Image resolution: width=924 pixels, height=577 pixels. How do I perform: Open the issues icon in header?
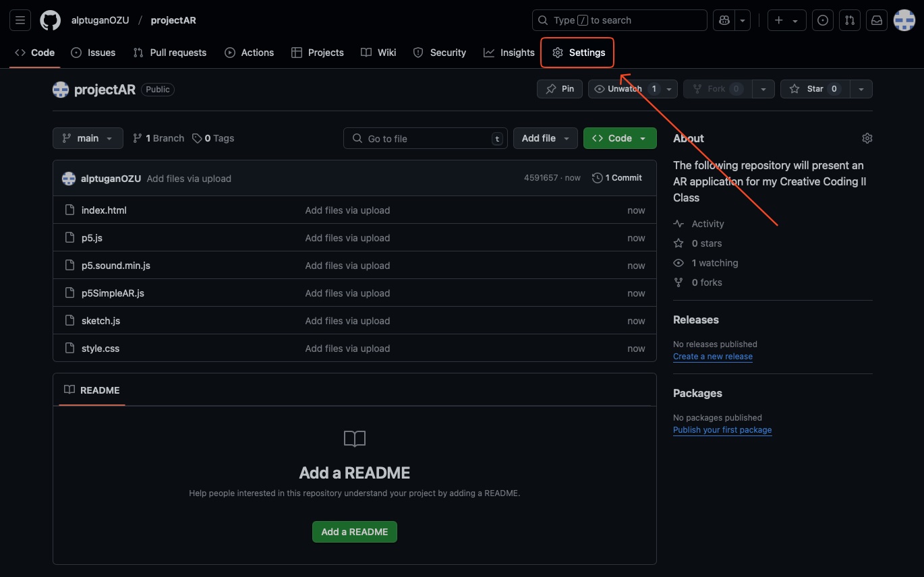tap(823, 20)
